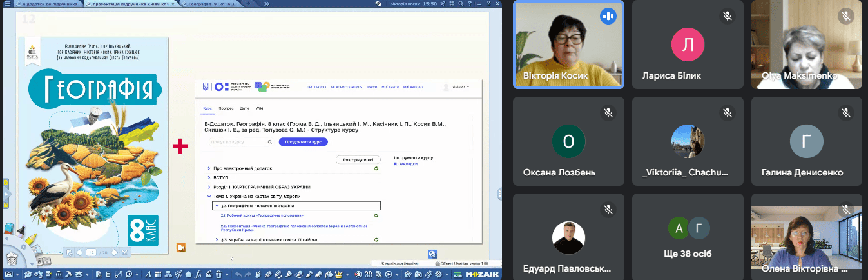Open the 'Прогрес' tab

(226, 108)
